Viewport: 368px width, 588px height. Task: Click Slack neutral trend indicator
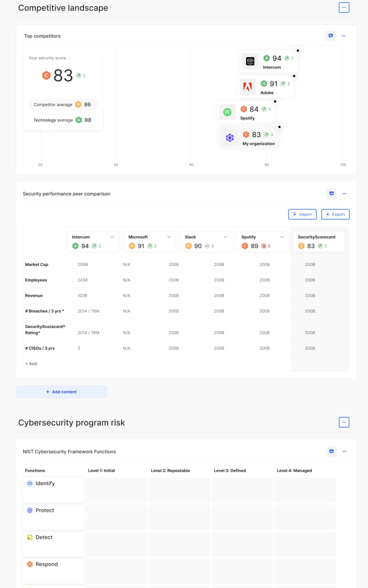coord(207,246)
